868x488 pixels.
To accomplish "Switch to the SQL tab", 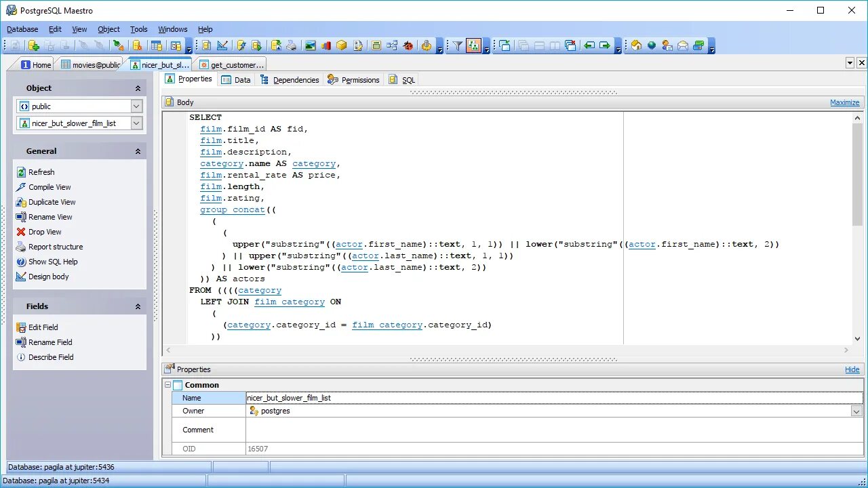I will pyautogui.click(x=402, y=80).
